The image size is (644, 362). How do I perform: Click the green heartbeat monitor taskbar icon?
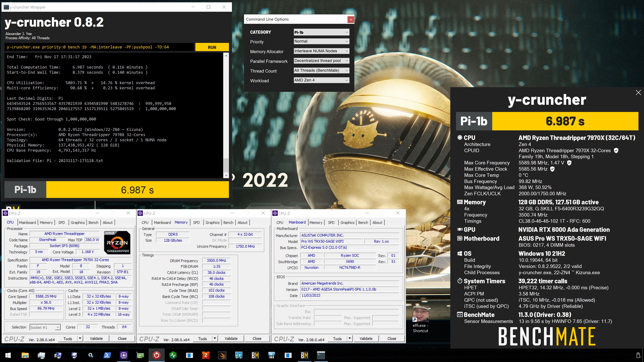pyautogui.click(x=173, y=355)
